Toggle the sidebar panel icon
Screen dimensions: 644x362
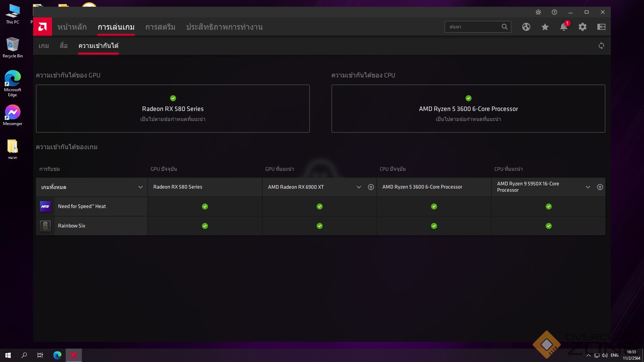coord(601,27)
